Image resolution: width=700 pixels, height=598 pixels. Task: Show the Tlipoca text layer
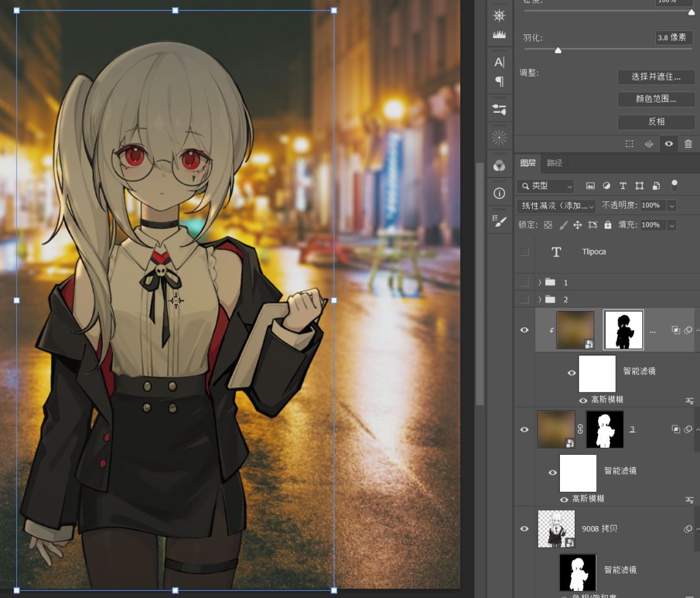pos(524,252)
